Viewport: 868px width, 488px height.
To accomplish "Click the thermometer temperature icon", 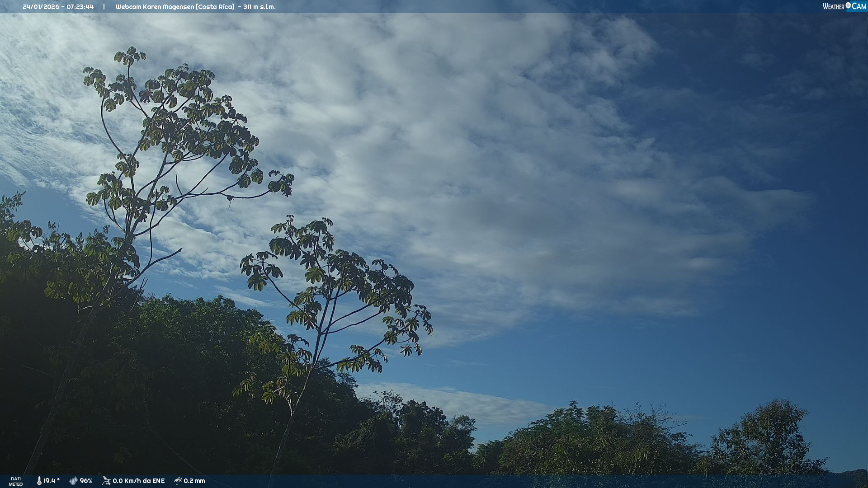I will point(39,481).
